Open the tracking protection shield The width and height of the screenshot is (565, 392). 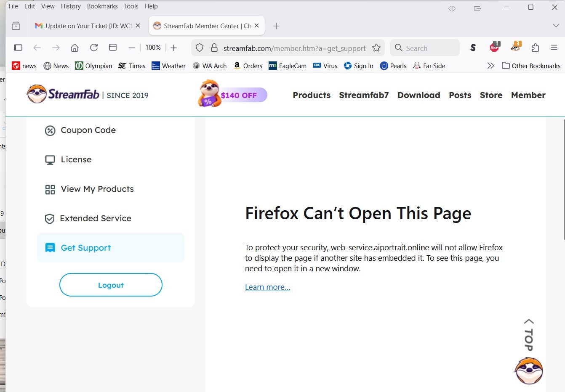[x=200, y=48]
